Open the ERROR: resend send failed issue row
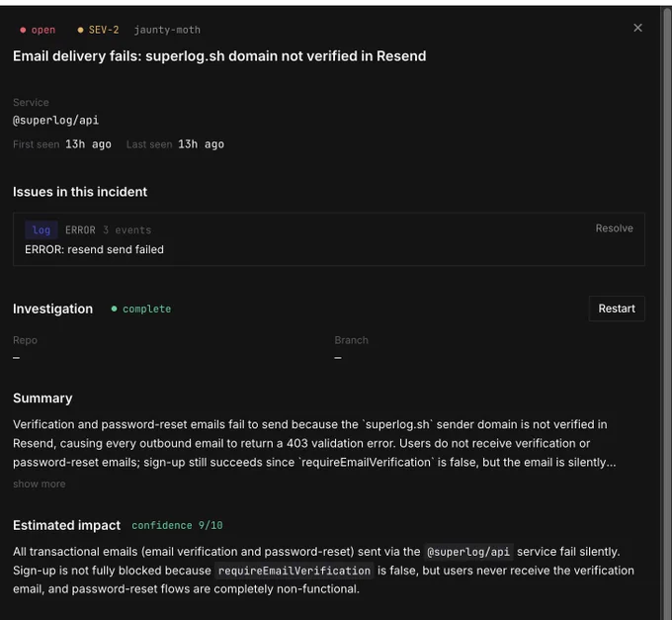The image size is (672, 620). [x=329, y=239]
